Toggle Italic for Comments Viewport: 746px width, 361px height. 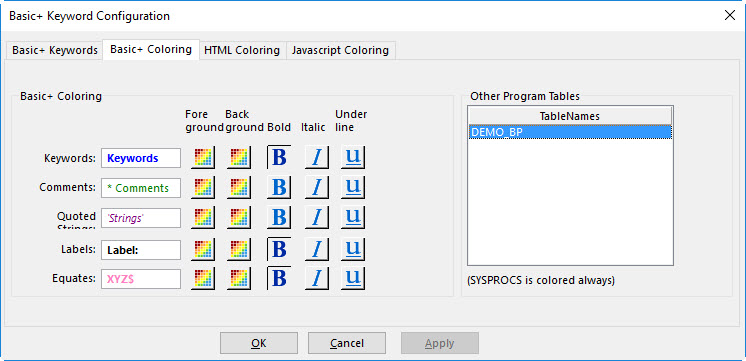[x=316, y=187]
